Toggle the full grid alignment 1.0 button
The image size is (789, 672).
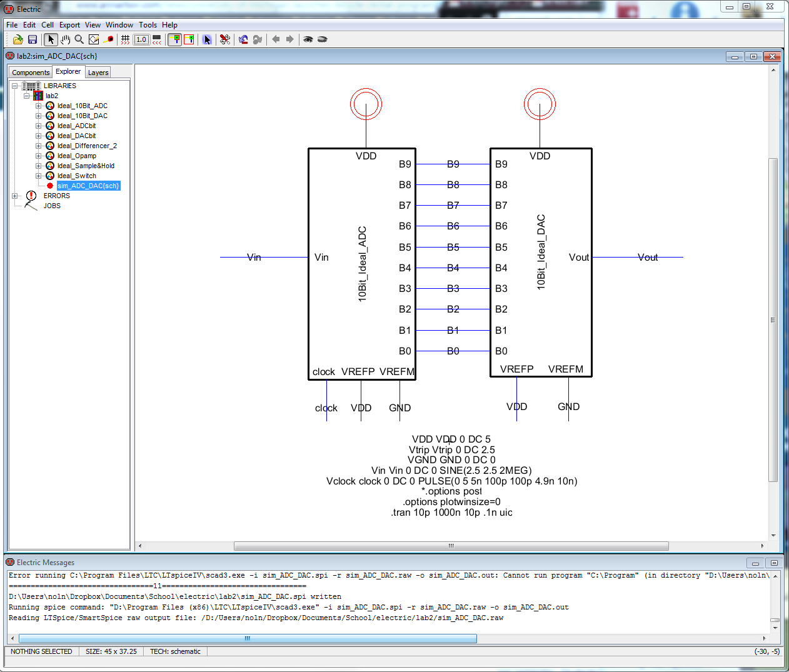(x=141, y=39)
